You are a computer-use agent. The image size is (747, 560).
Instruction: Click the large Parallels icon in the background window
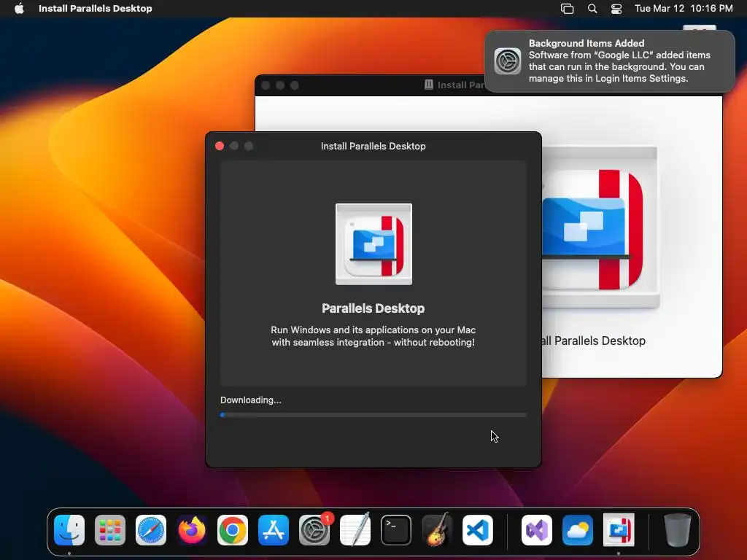[x=600, y=227]
